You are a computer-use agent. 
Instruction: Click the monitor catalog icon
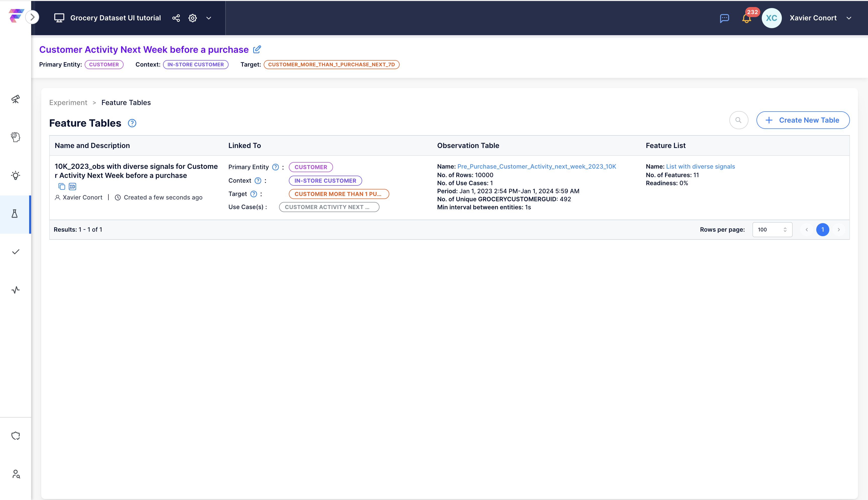pyautogui.click(x=59, y=18)
